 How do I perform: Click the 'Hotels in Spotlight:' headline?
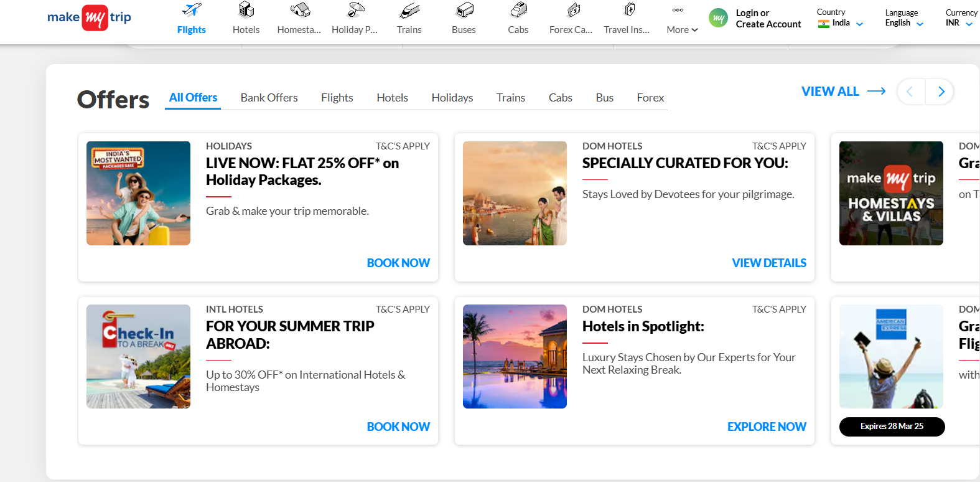pos(643,326)
